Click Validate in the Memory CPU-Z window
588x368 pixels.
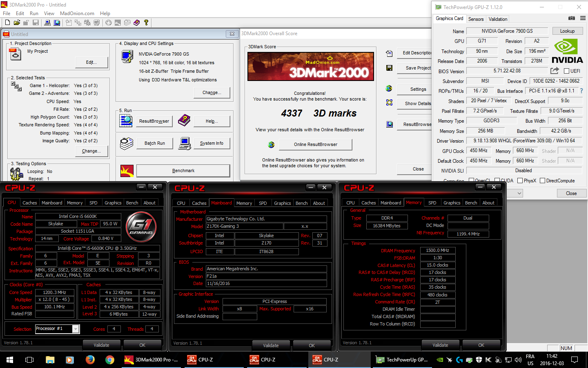tap(440, 345)
